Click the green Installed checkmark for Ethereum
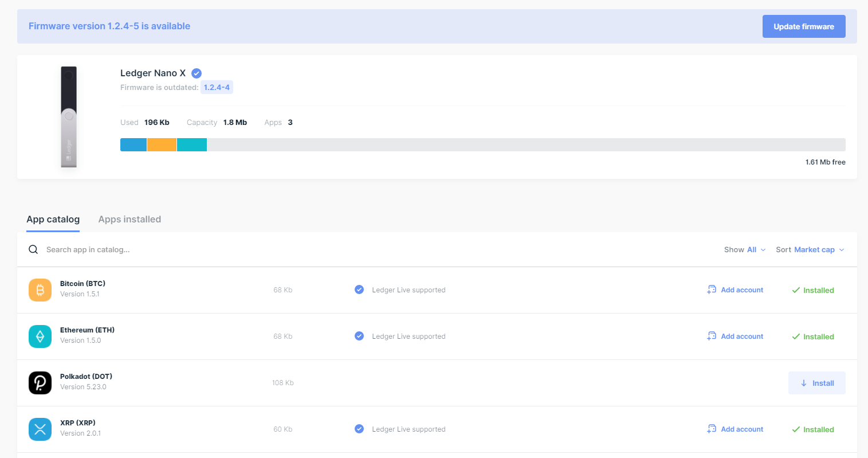The width and height of the screenshot is (868, 458). pyautogui.click(x=796, y=336)
